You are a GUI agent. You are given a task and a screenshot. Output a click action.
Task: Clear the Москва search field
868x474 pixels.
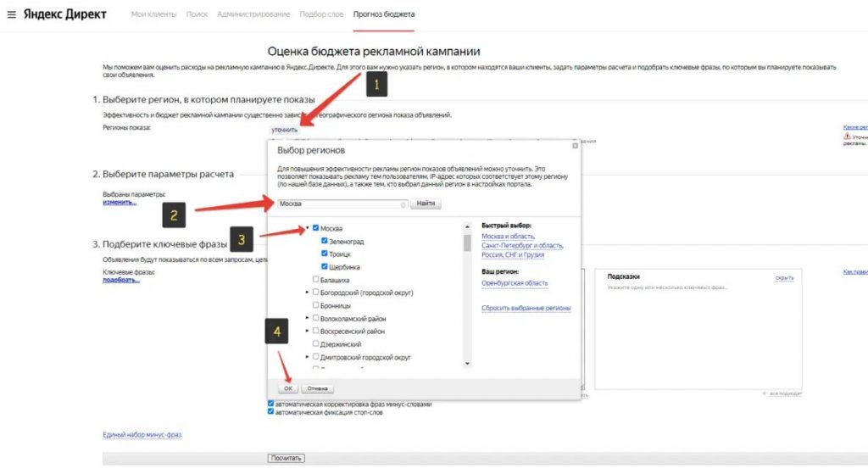(403, 204)
